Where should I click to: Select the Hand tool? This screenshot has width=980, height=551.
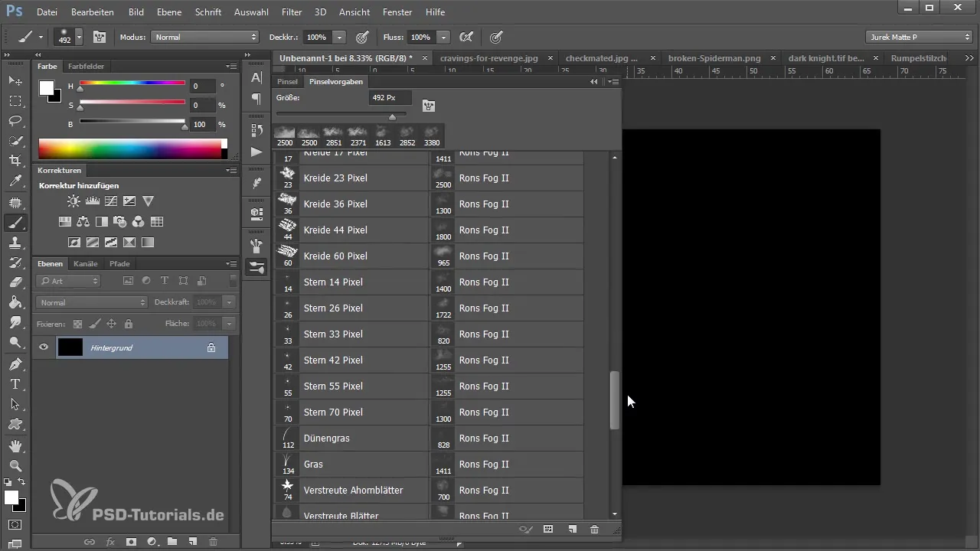tap(15, 445)
